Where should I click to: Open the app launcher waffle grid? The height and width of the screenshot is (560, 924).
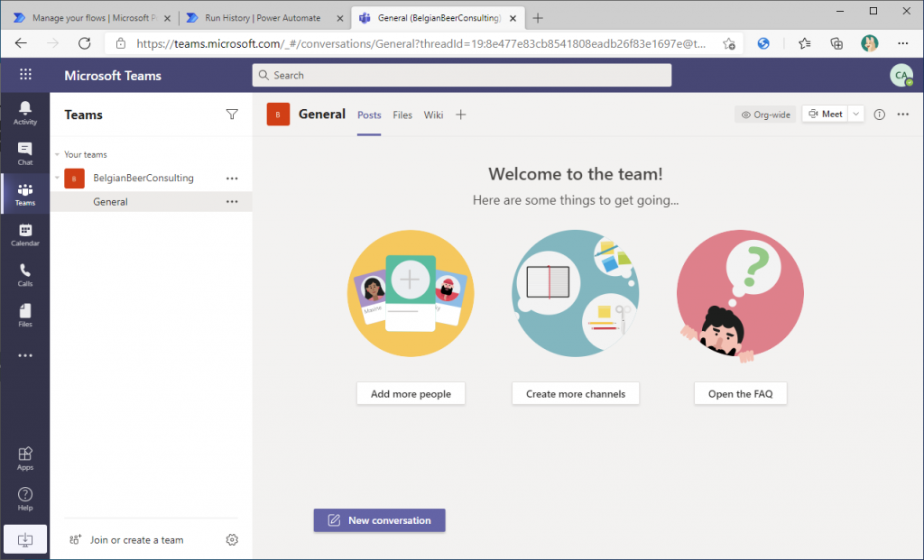point(25,74)
